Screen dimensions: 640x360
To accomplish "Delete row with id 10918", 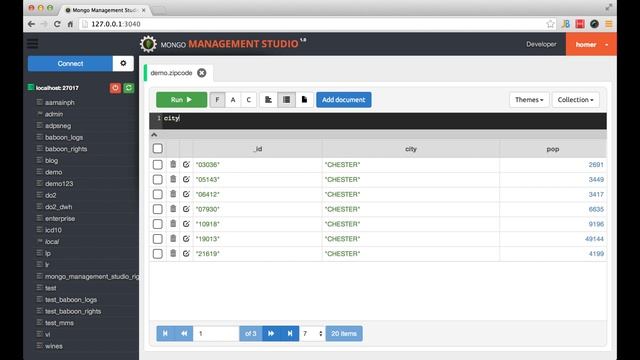I will pyautogui.click(x=173, y=224).
